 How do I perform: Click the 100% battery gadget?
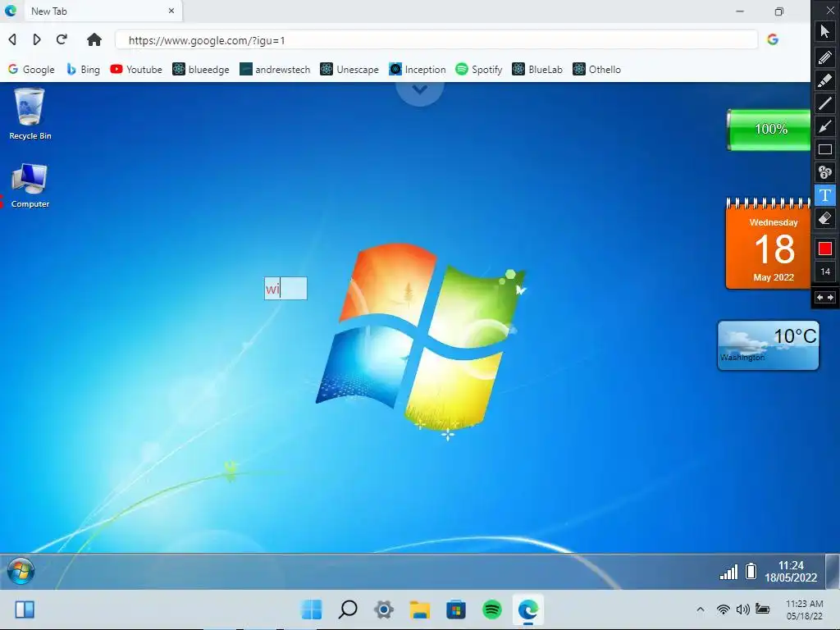769,130
